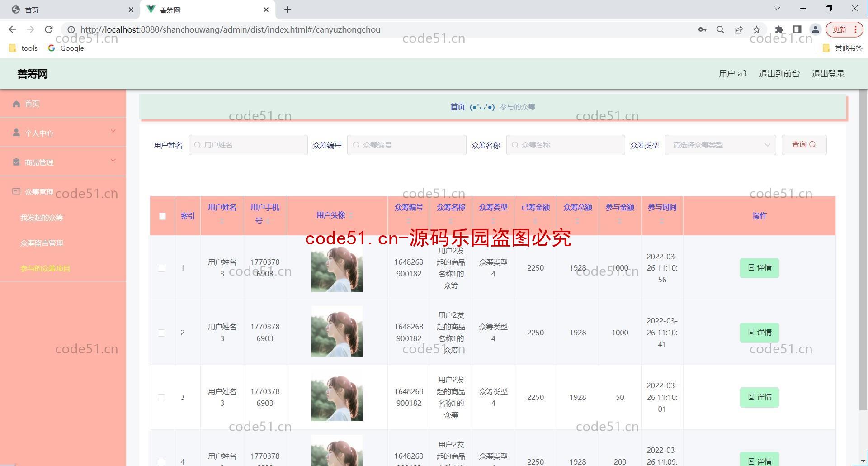Image resolution: width=868 pixels, height=466 pixels.
Task: Sort by 众筹类型 column
Action: point(493,221)
